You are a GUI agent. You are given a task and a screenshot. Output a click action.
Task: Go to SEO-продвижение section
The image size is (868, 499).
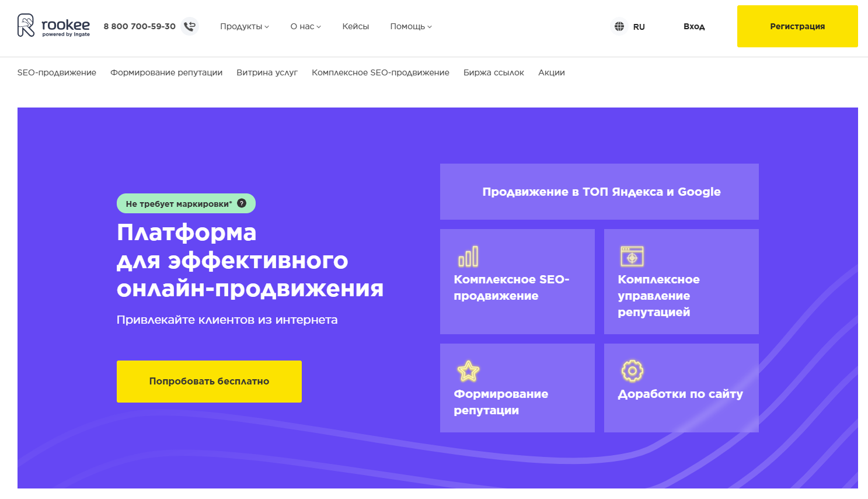click(x=57, y=72)
